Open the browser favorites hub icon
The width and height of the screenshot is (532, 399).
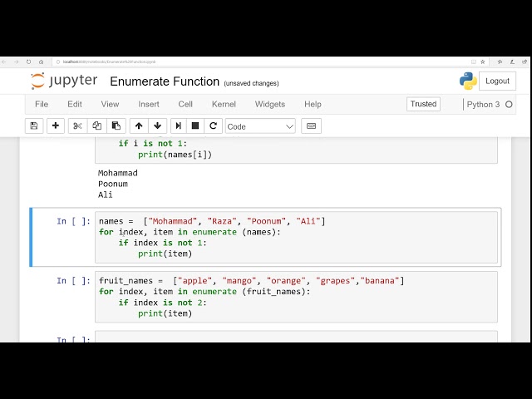500,62
